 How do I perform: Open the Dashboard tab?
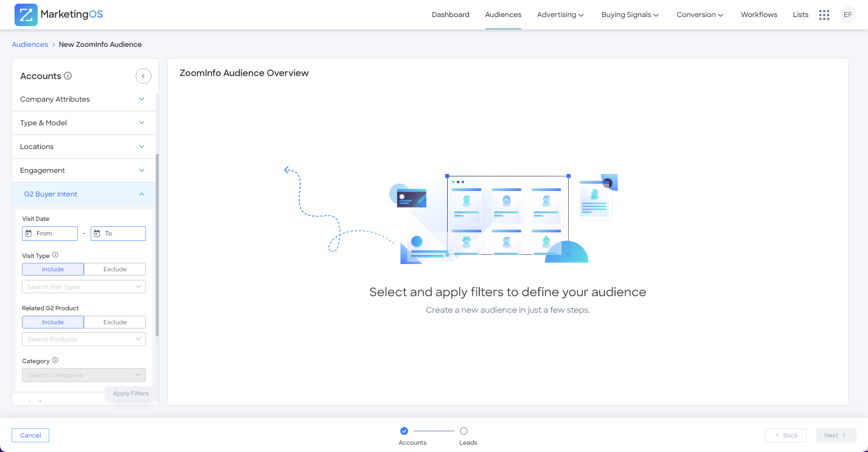(450, 15)
